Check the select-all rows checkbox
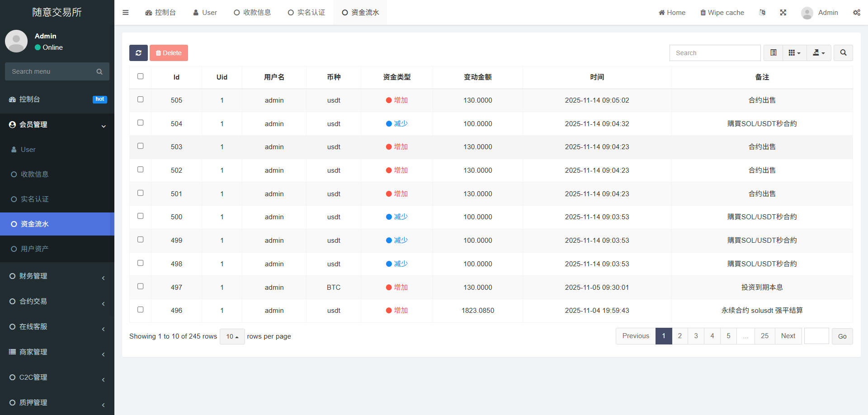The height and width of the screenshot is (415, 868). pyautogui.click(x=141, y=76)
